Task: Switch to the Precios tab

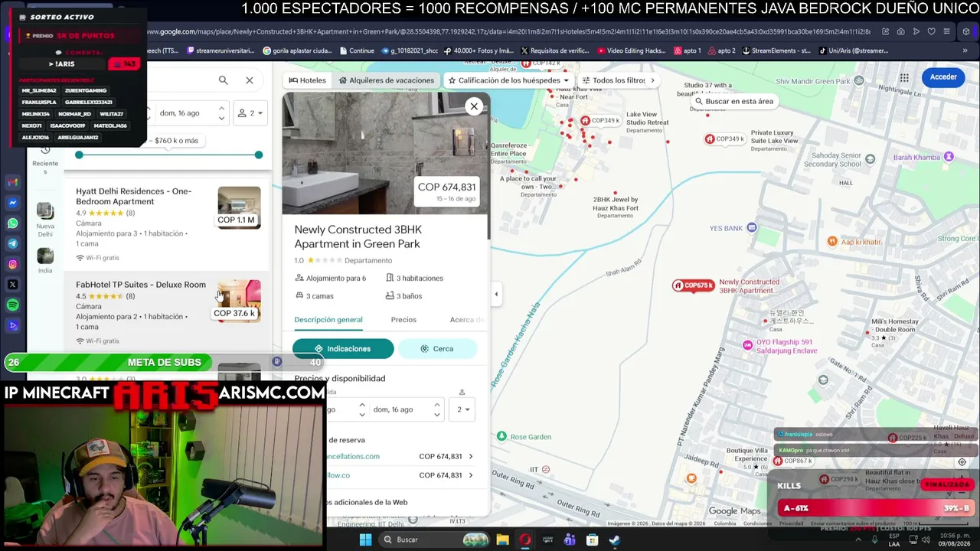Action: pyautogui.click(x=403, y=320)
